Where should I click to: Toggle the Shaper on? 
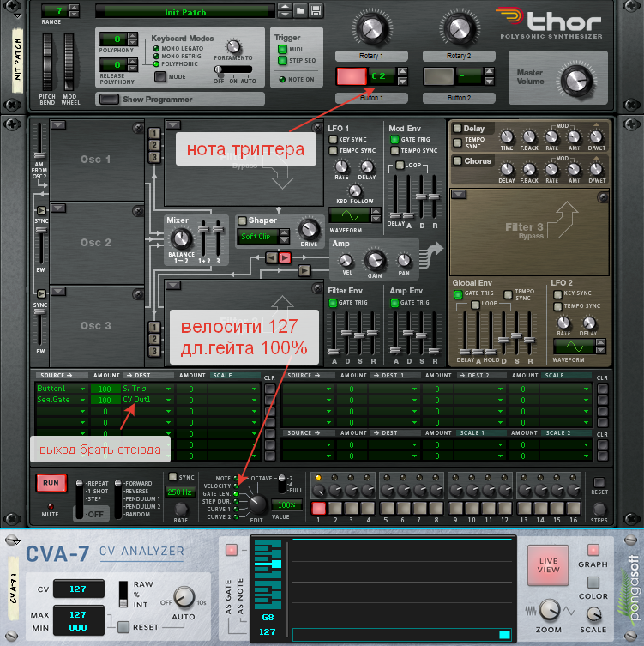tap(242, 220)
